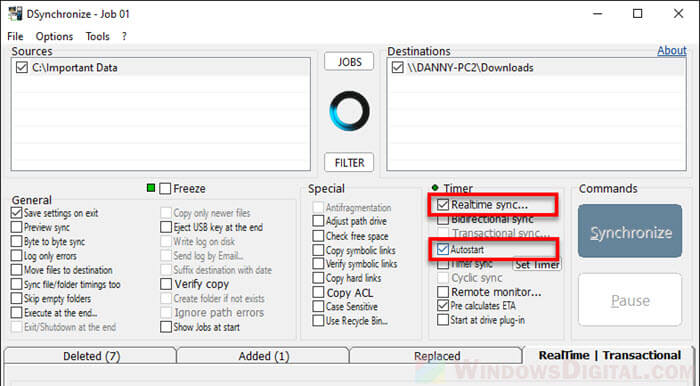Image resolution: width=700 pixels, height=386 pixels.
Task: Switch to the RealTime | Transactional tab
Action: click(x=609, y=355)
